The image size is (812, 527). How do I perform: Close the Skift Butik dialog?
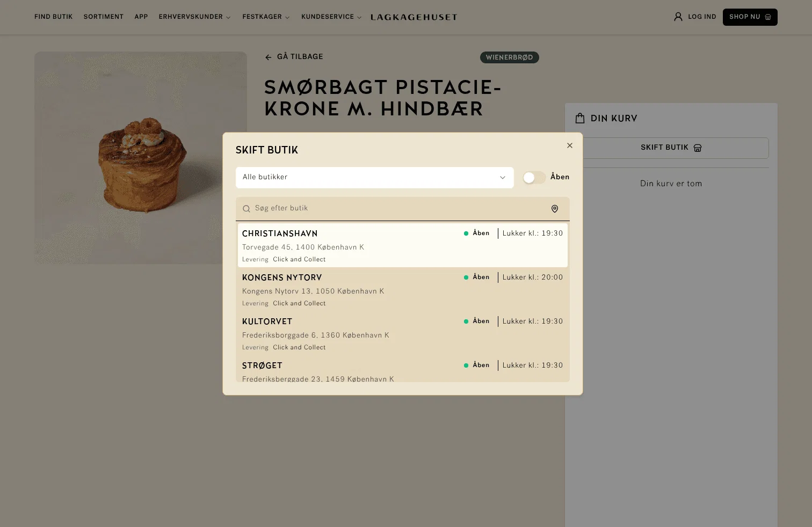pyautogui.click(x=570, y=145)
